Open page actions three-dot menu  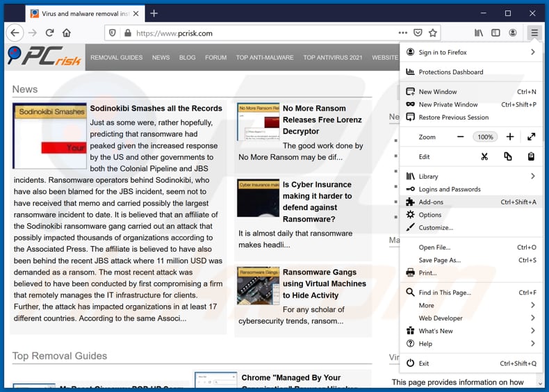point(402,33)
